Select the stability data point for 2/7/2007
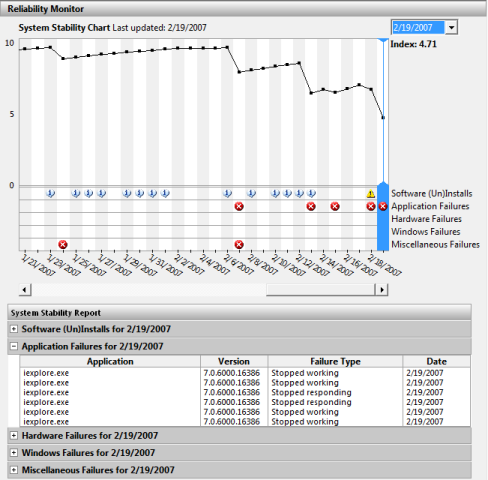488x480 pixels. tap(239, 72)
